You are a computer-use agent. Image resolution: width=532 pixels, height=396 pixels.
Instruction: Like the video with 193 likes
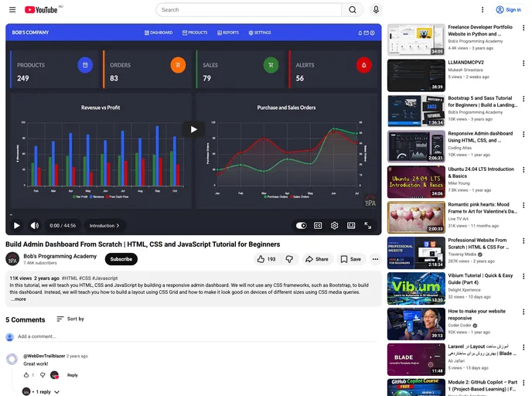coord(267,259)
